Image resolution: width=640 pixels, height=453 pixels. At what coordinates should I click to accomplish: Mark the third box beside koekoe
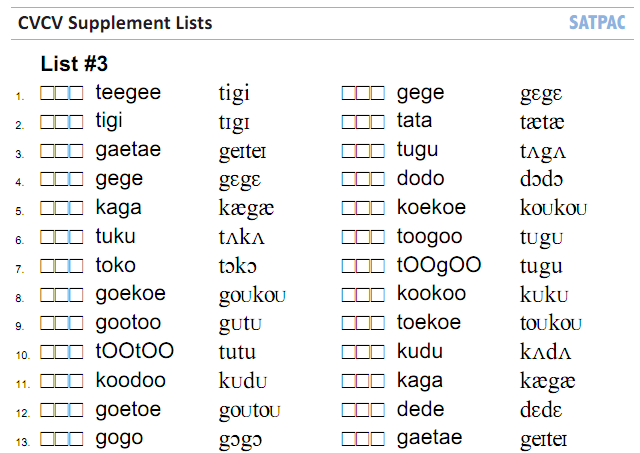377,209
